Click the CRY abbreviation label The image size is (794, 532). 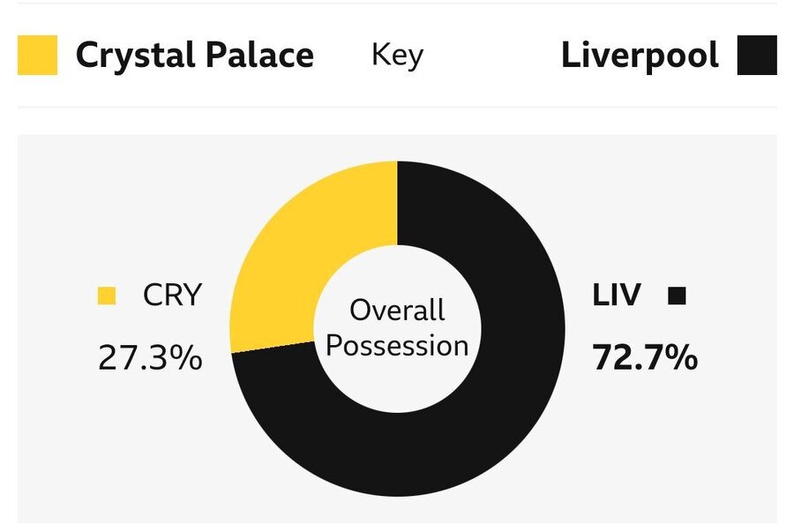pyautogui.click(x=173, y=295)
